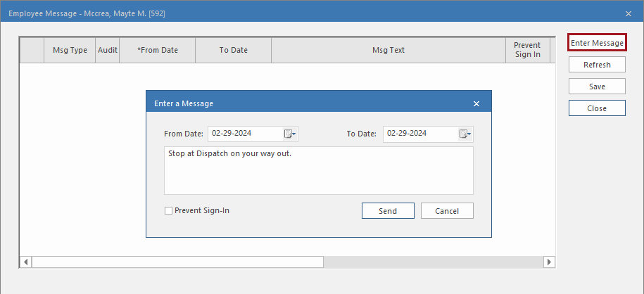The image size is (644, 294).
Task: Sort by the To Date column header
Action: click(233, 50)
